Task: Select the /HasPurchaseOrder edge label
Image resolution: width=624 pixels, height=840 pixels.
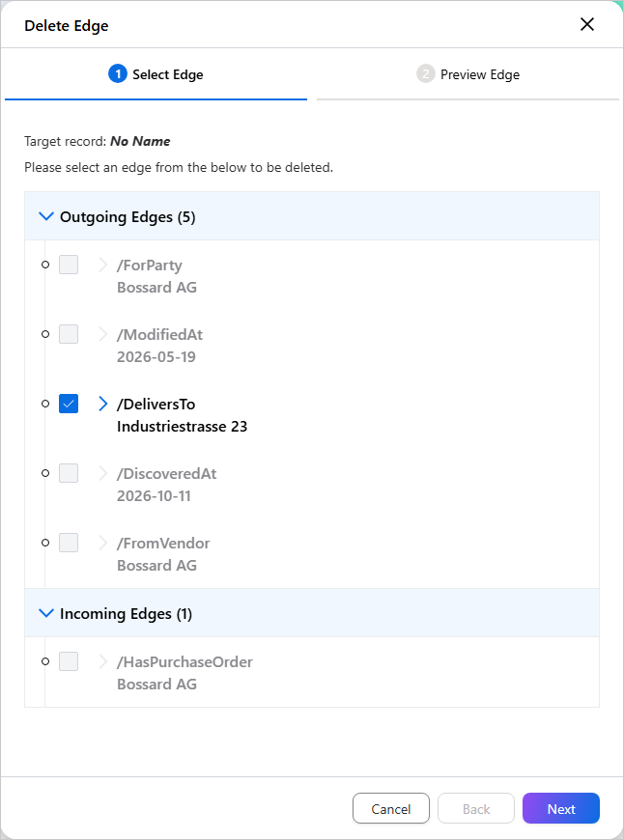Action: point(184,662)
